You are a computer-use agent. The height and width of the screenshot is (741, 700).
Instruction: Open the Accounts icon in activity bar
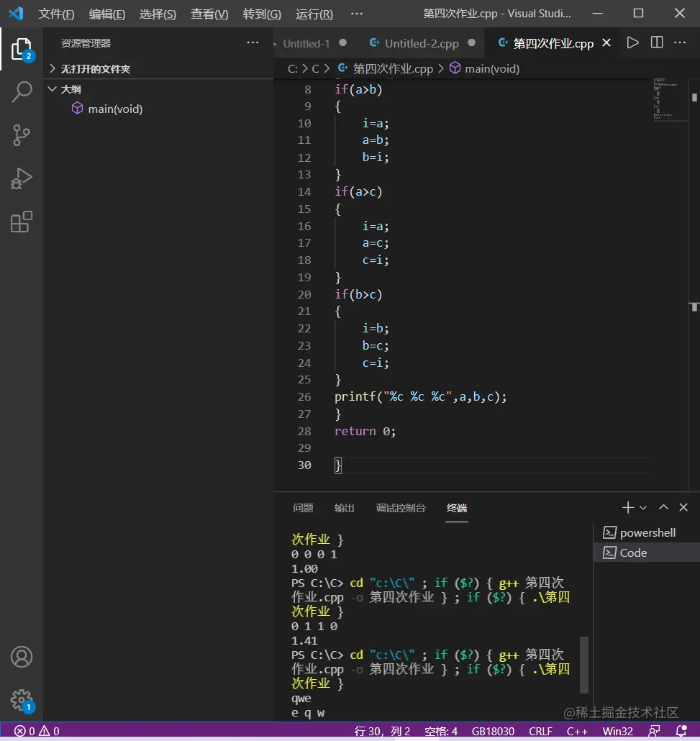tap(22, 657)
